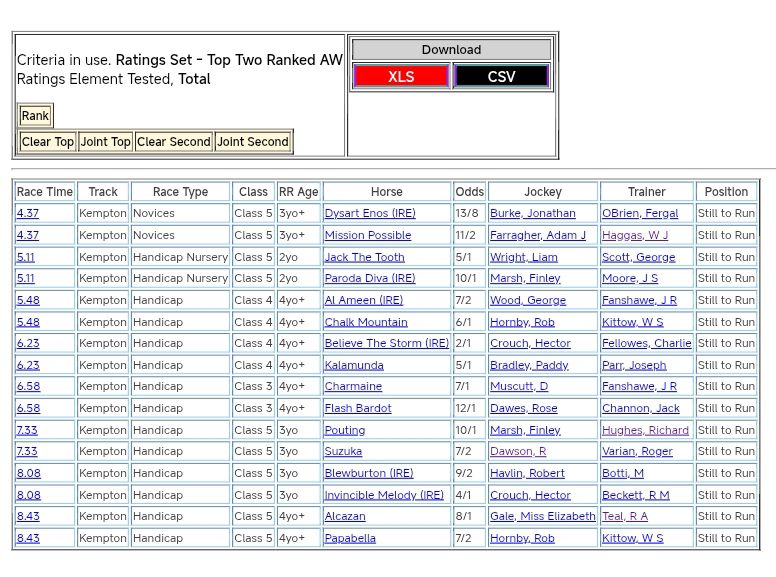Select the Clear Top filter

click(48, 142)
